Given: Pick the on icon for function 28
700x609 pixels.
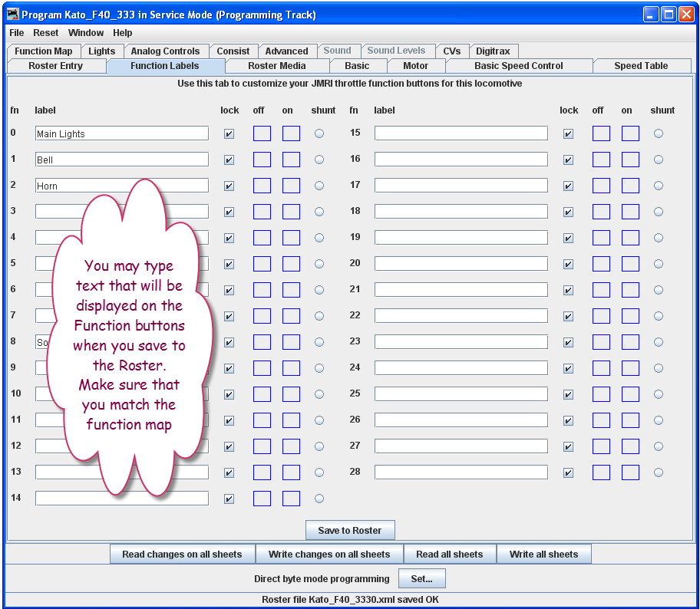Looking at the screenshot, I should (x=630, y=472).
